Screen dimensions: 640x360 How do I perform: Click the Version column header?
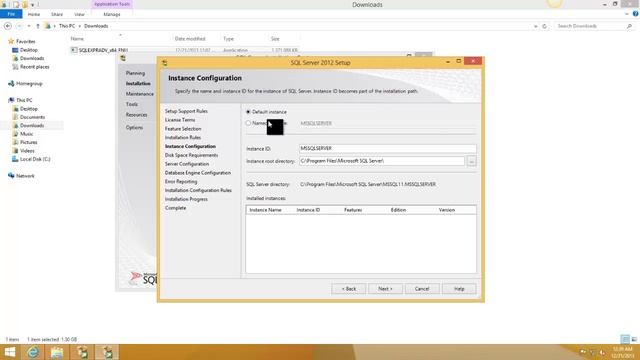click(x=447, y=210)
